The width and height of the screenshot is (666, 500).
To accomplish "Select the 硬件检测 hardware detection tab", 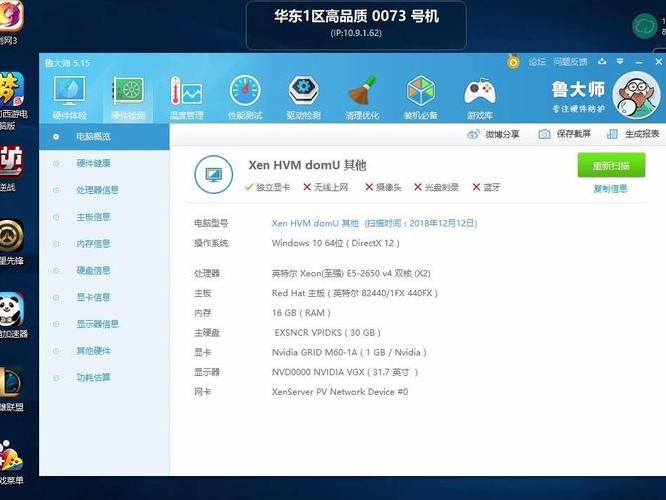I will pyautogui.click(x=128, y=97).
